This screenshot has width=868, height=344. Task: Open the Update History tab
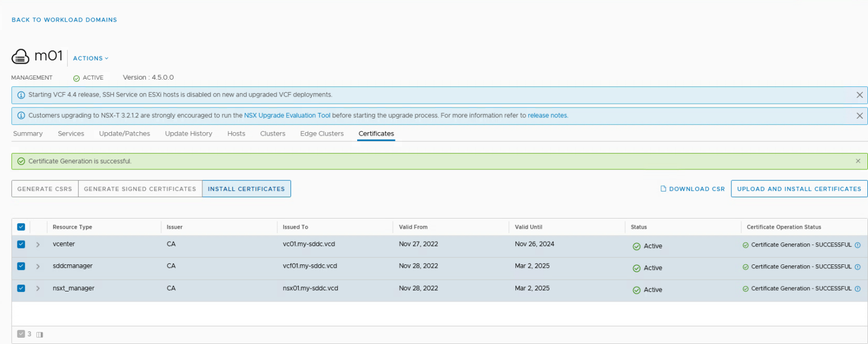(189, 134)
